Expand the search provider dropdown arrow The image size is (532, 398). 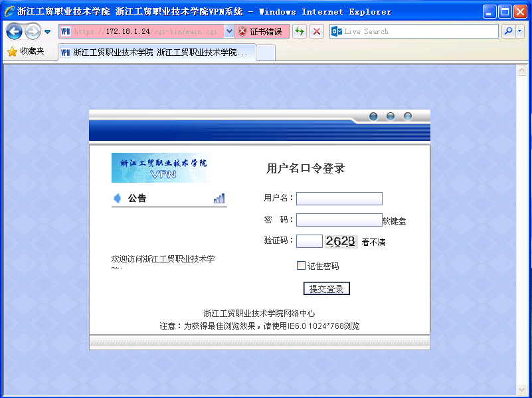pos(520,31)
